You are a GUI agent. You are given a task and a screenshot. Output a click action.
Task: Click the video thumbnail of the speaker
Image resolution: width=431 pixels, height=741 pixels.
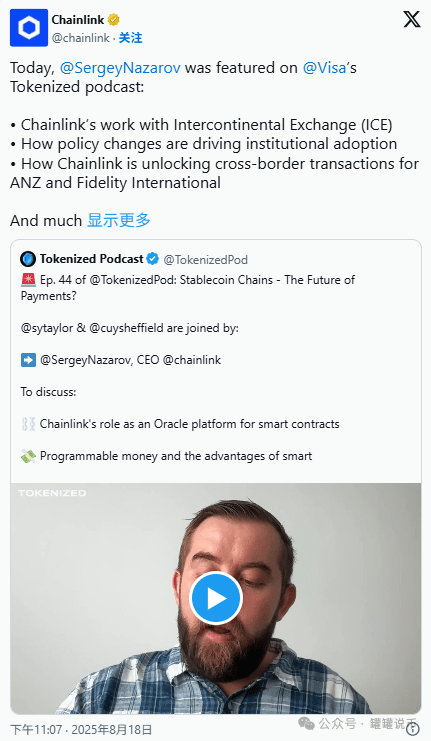(x=216, y=598)
